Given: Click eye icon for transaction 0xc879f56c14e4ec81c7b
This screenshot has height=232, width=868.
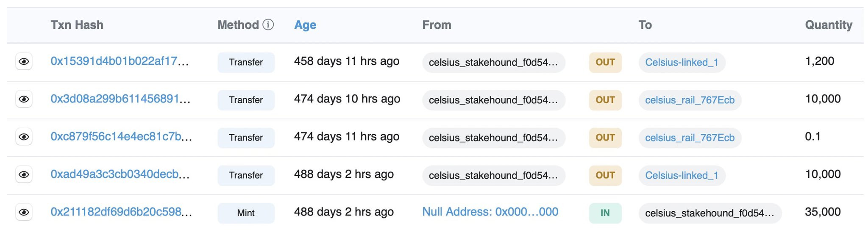Looking at the screenshot, I should pyautogui.click(x=24, y=137).
